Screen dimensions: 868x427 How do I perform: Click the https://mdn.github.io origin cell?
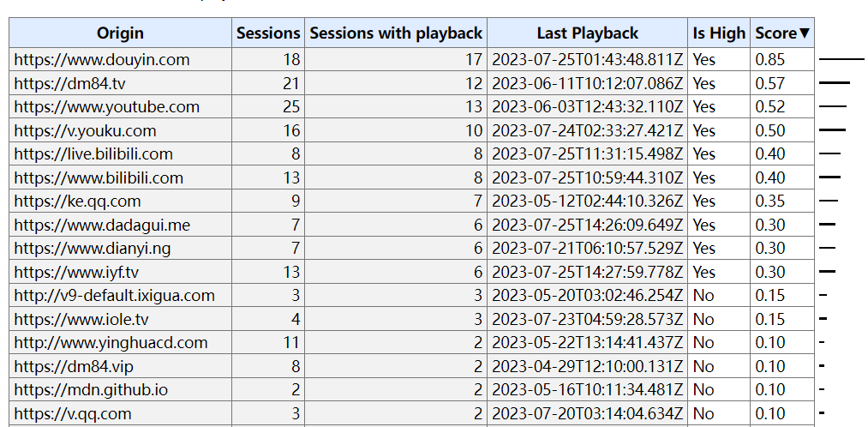120,390
